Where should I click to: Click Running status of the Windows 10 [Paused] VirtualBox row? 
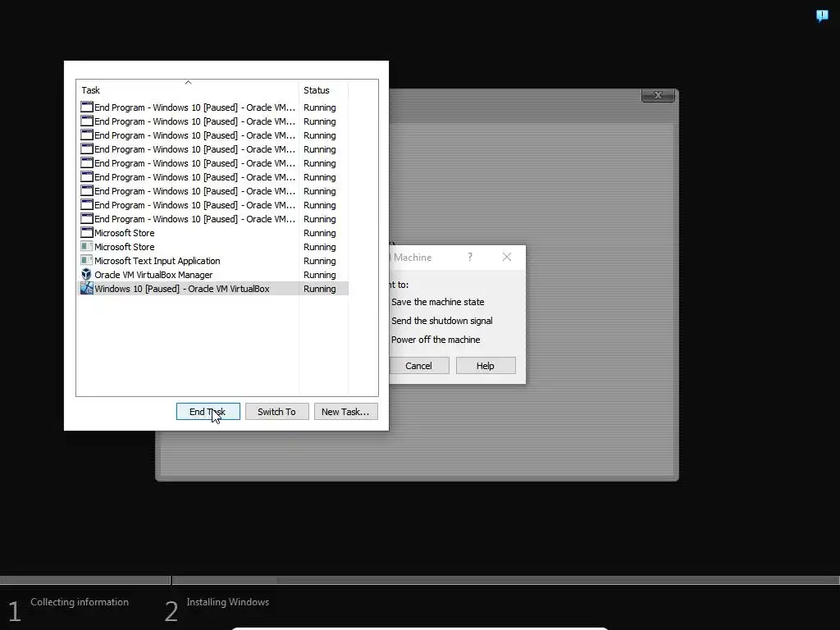click(319, 288)
